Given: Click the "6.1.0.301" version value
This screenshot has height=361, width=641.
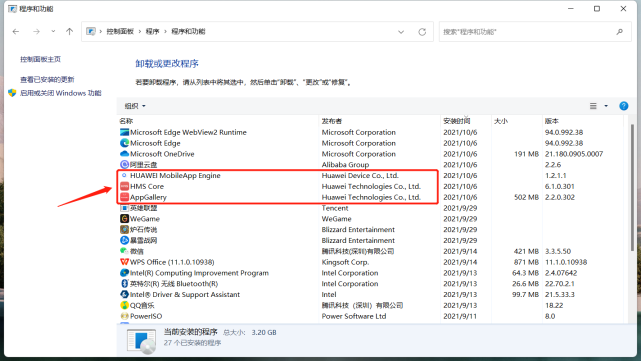Looking at the screenshot, I should tap(559, 186).
